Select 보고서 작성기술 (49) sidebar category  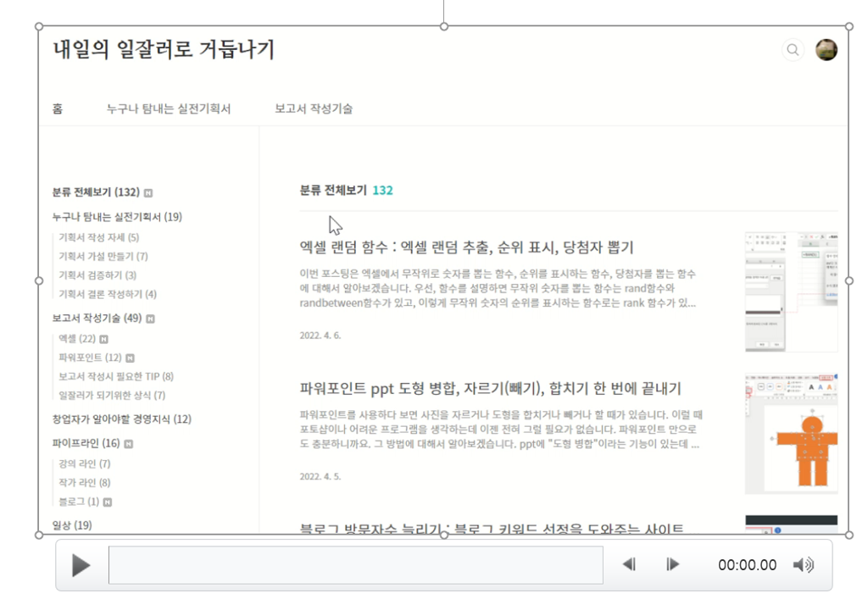pos(97,318)
